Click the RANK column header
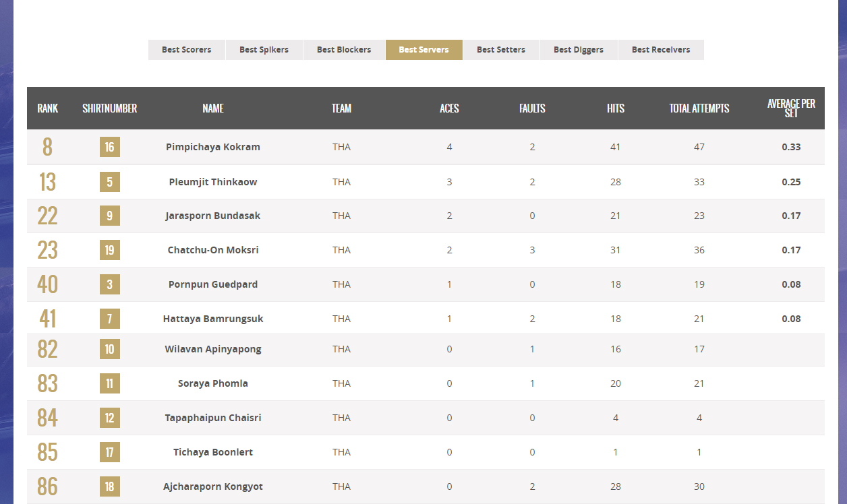847x504 pixels. click(47, 108)
